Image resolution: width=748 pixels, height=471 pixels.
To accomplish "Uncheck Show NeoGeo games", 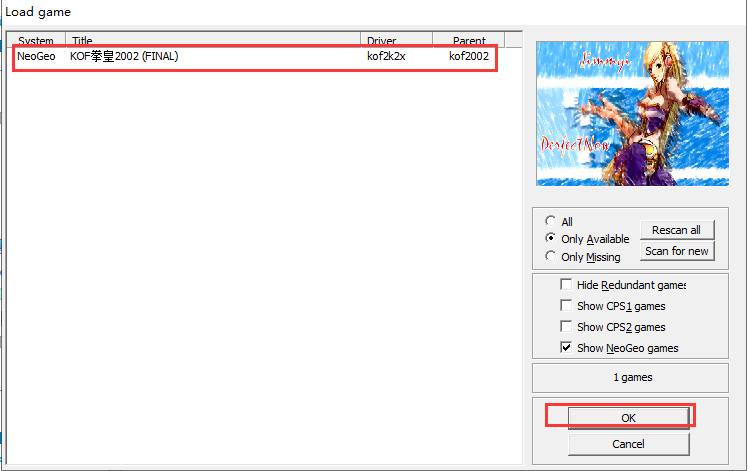I will [566, 347].
